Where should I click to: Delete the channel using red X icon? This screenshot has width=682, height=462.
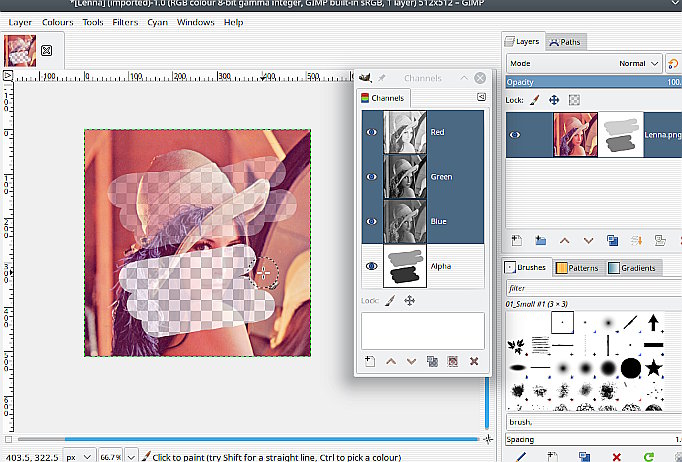(x=474, y=361)
